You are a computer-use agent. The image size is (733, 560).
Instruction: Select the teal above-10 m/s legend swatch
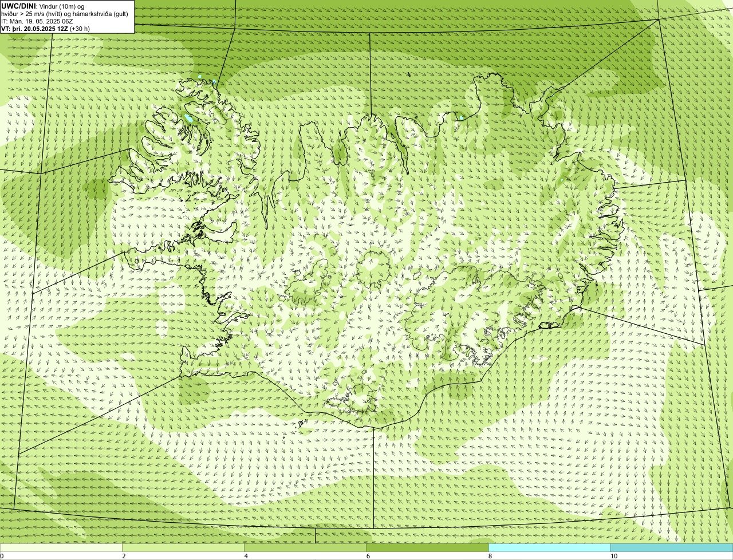672,548
